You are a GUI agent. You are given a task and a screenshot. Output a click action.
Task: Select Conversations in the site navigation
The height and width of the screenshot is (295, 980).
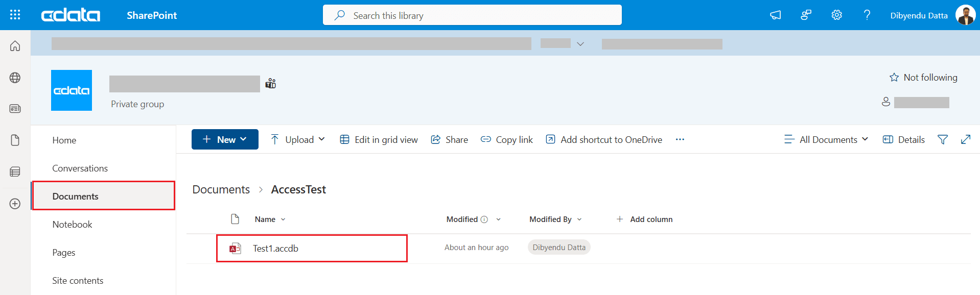(x=80, y=168)
